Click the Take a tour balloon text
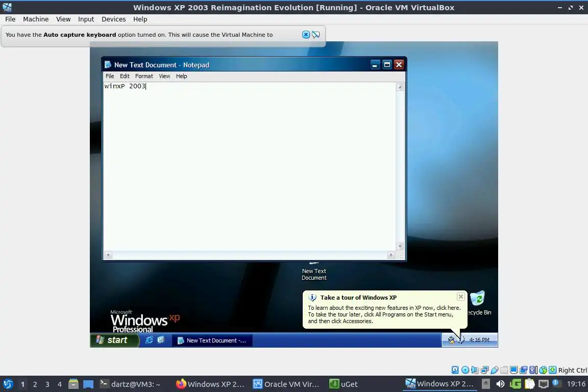This screenshot has width=588, height=392. [384, 314]
